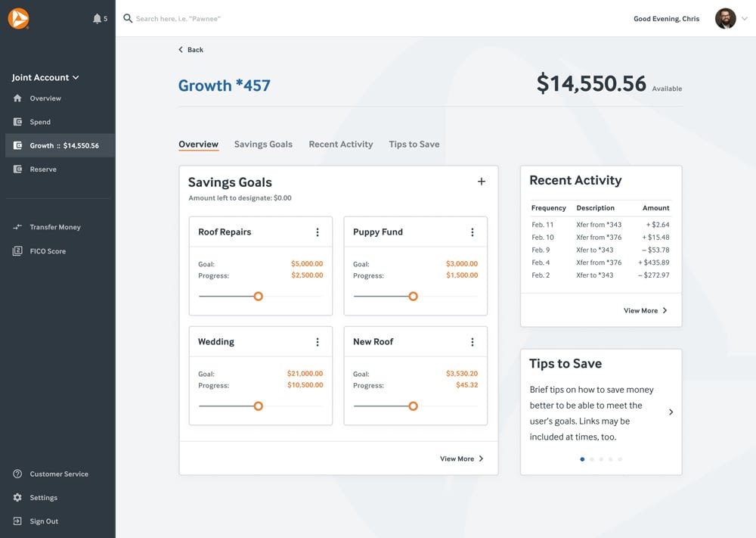756x538 pixels.
Task: Click Wedding progress slider handle
Action: pyautogui.click(x=259, y=406)
